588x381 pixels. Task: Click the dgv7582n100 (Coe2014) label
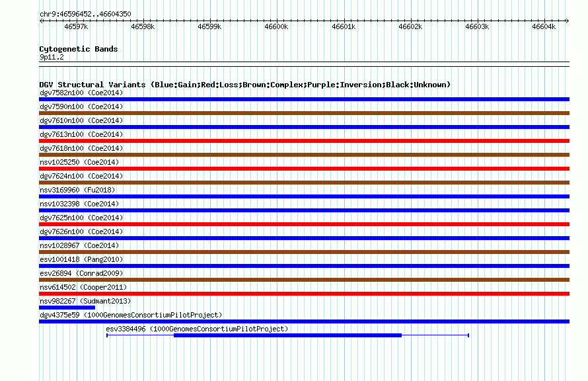[81, 93]
